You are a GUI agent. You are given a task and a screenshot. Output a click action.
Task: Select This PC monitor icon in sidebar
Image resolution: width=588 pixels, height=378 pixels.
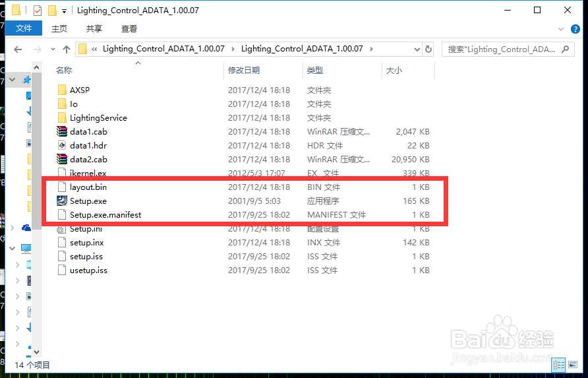26,248
